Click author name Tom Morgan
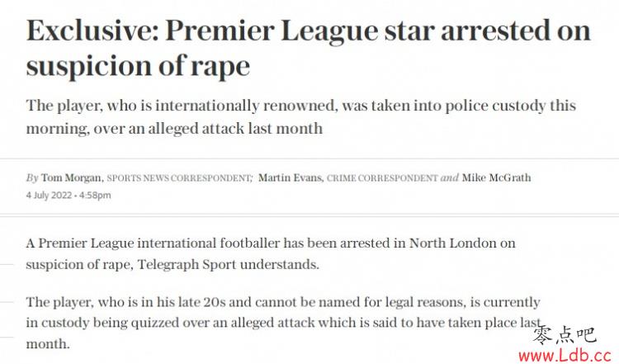619x364 pixels. [x=71, y=178]
